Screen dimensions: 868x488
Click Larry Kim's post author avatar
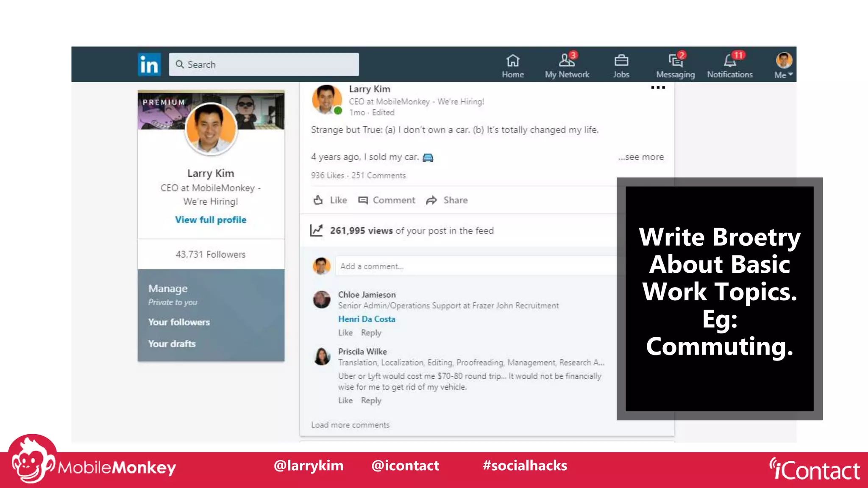coord(326,100)
